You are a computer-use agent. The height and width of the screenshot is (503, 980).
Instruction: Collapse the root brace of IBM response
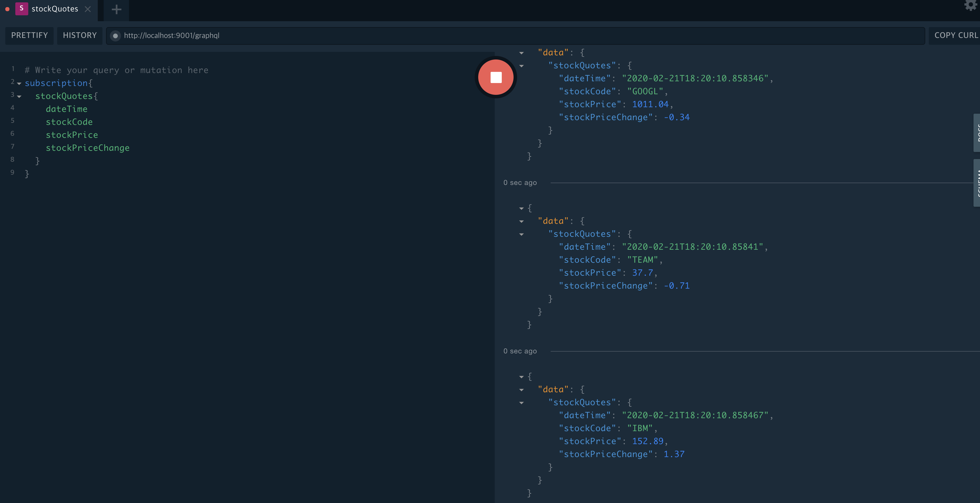(x=521, y=377)
